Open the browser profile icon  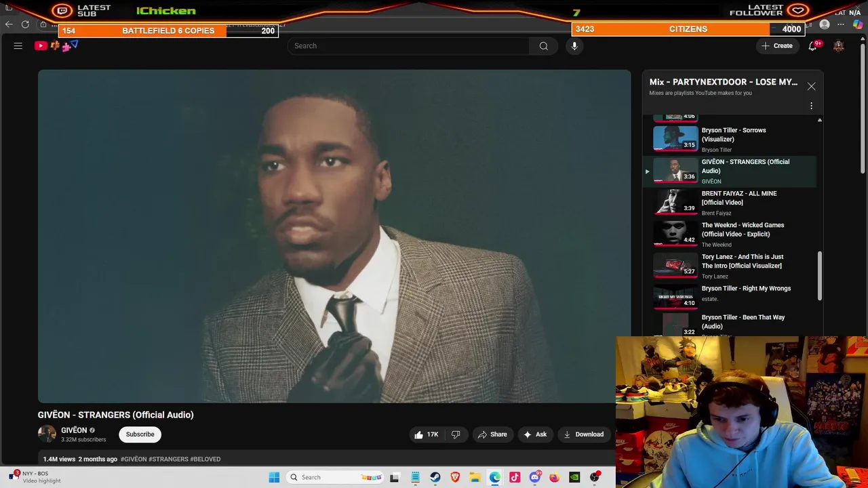click(825, 24)
